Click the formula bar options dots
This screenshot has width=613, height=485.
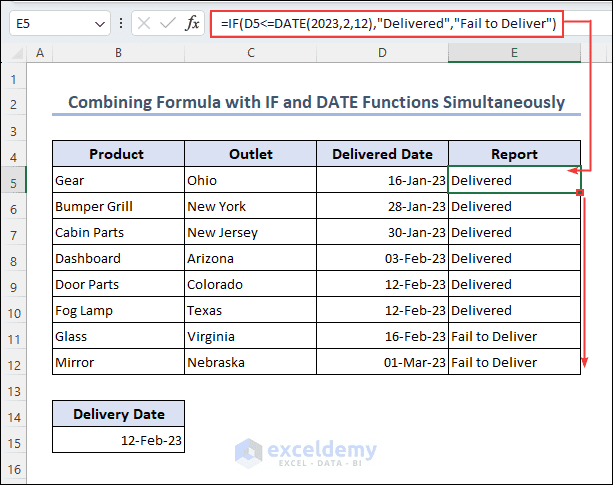[121, 23]
